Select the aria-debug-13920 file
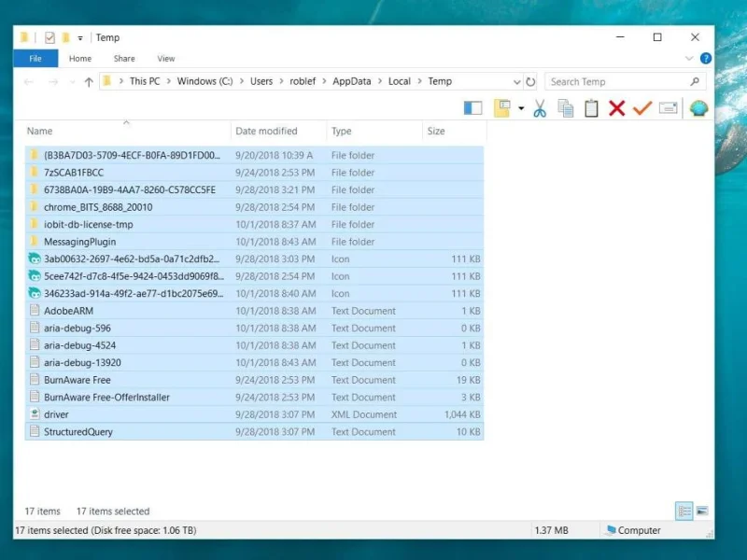This screenshot has height=560, width=747. click(x=254, y=362)
